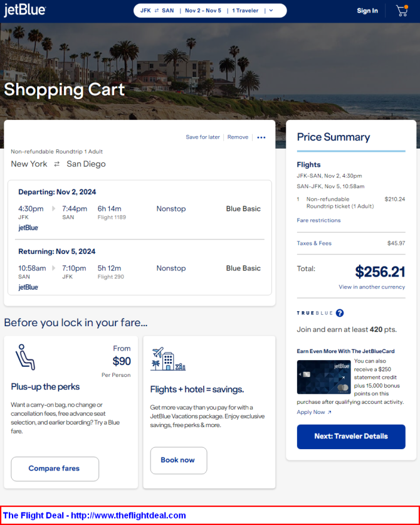
Task: Expand the trip search summary dropdown chevron
Action: 271,11
